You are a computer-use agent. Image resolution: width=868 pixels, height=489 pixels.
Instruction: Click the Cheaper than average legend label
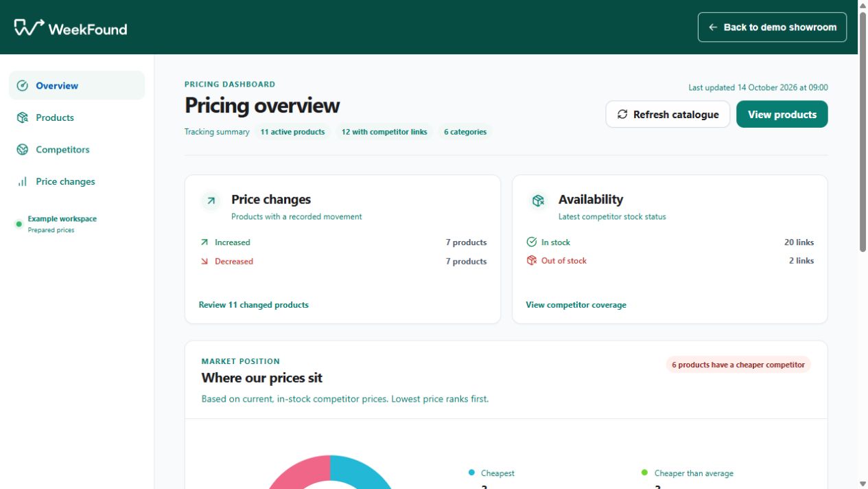click(x=694, y=473)
